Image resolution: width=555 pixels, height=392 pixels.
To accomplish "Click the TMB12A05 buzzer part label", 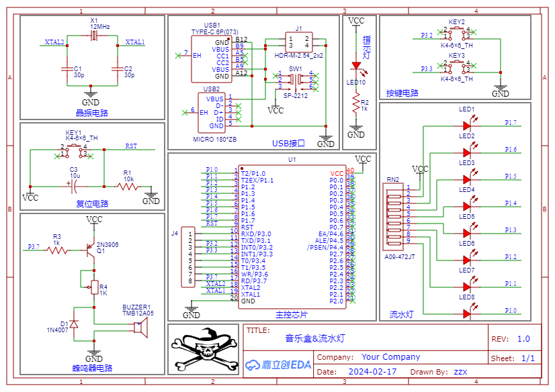I will (138, 313).
